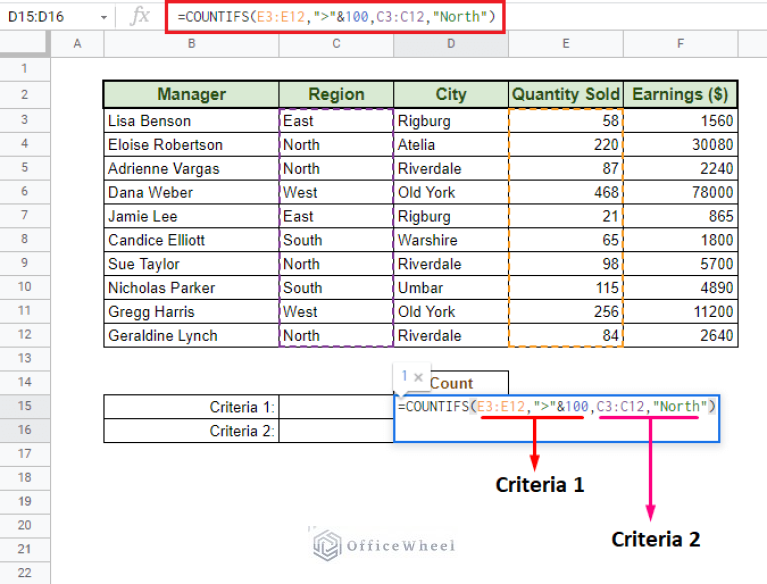Click the Quantity Sold header cell
Screen dimensions: 767x584
point(565,95)
